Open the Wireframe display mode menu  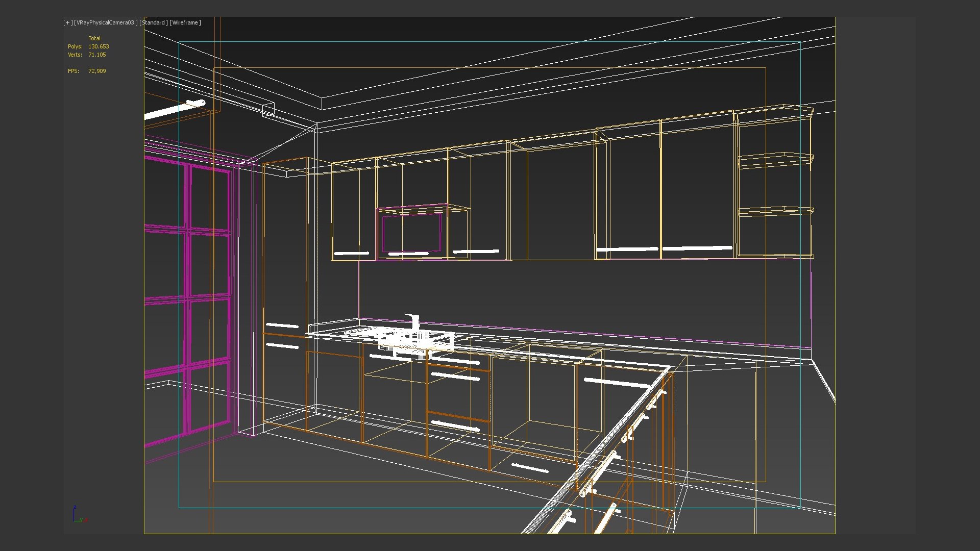click(185, 22)
